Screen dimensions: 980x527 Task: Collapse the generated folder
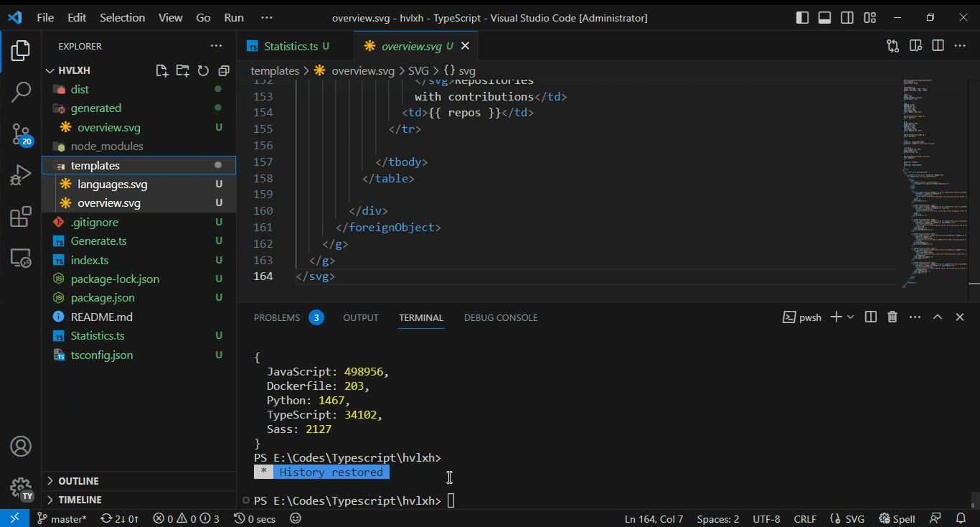pos(138,108)
